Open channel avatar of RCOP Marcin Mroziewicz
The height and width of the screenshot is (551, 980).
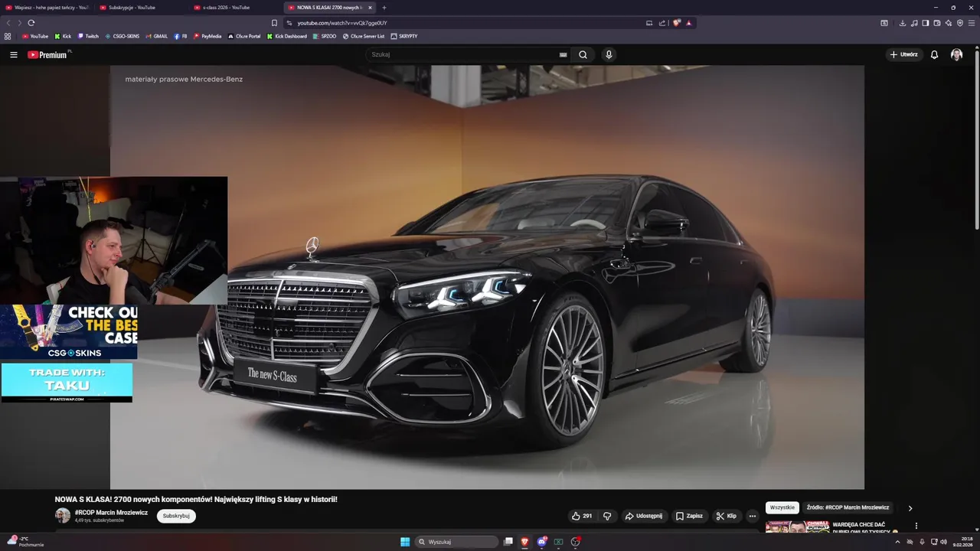click(x=62, y=516)
